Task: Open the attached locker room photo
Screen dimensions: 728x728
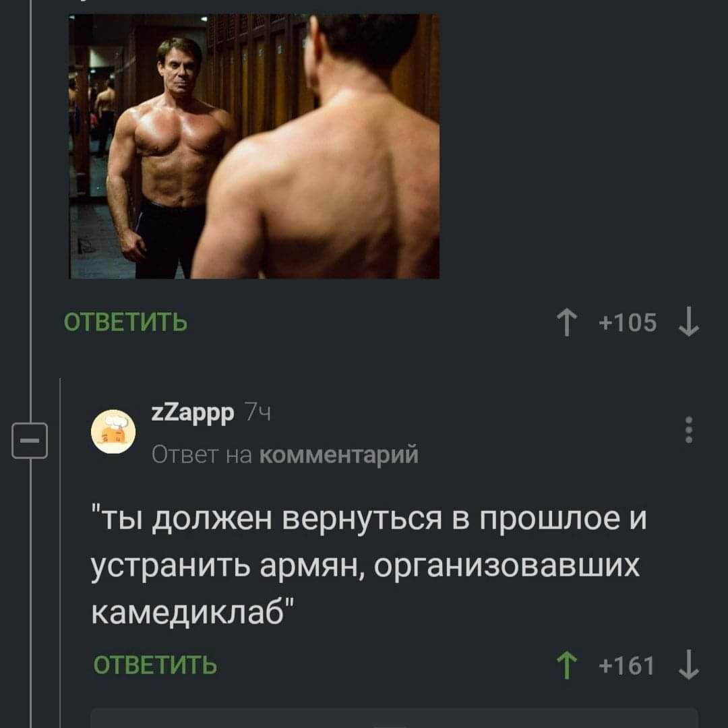Action: [254, 146]
